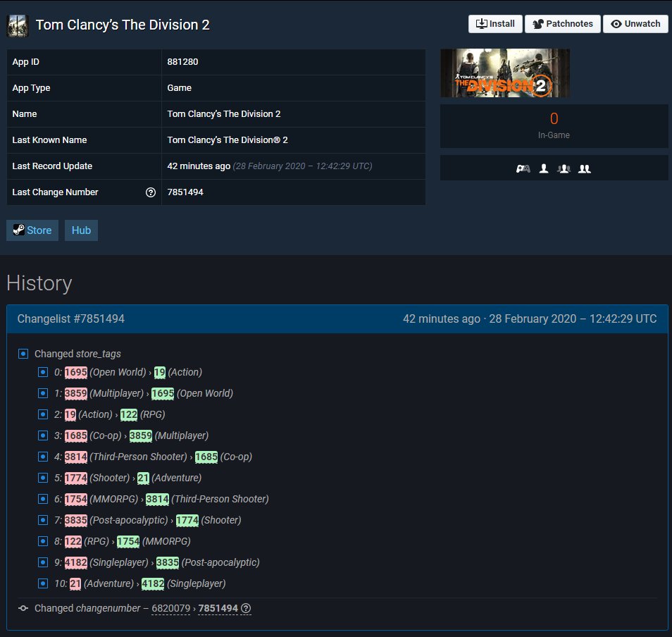
Task: Click red tag 1695 in row 0
Action: pyautogui.click(x=76, y=372)
